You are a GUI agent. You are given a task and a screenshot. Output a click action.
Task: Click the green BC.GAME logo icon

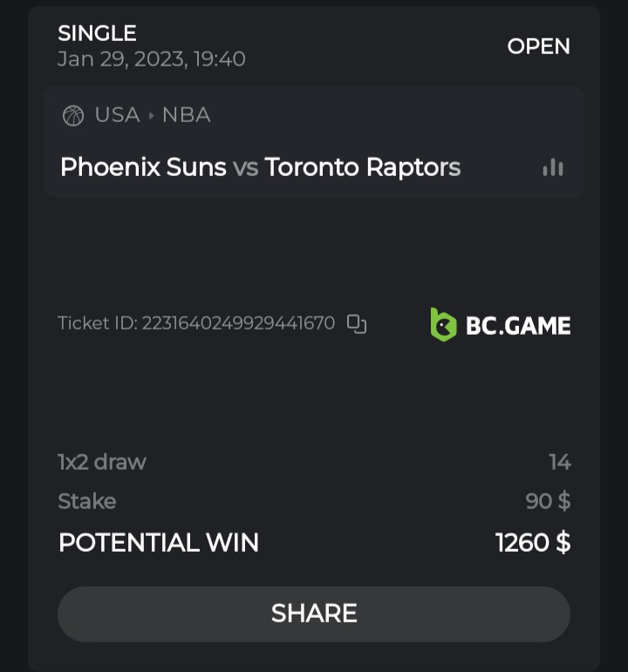(x=443, y=325)
